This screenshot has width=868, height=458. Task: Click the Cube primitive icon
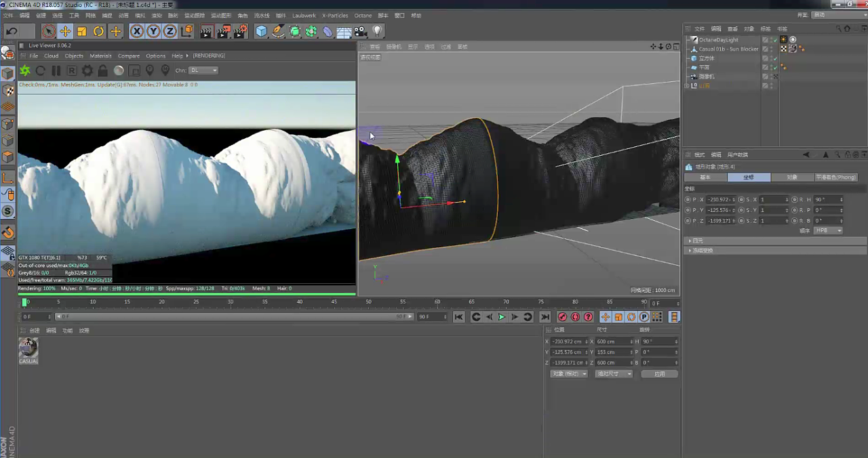261,31
